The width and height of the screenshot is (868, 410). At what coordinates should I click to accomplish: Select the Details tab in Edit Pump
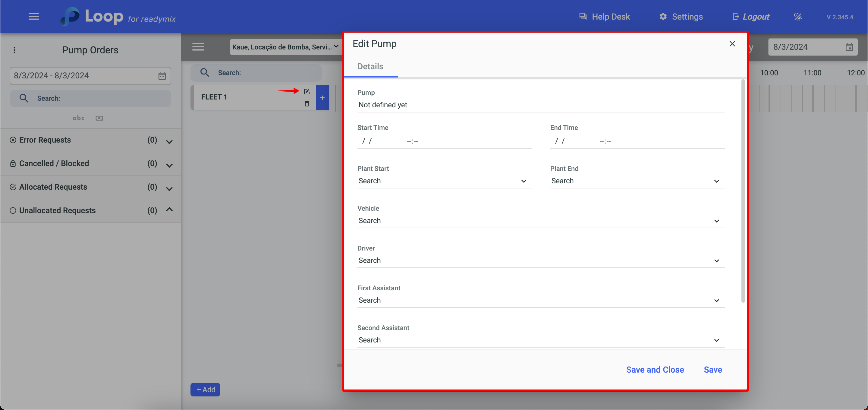point(370,66)
